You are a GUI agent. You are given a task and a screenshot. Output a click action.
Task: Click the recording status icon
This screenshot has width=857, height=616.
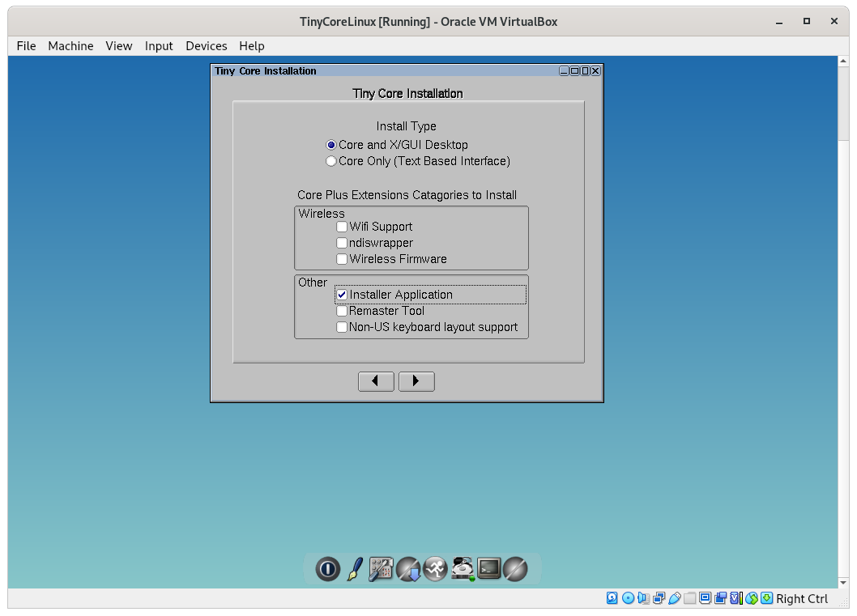(720, 598)
